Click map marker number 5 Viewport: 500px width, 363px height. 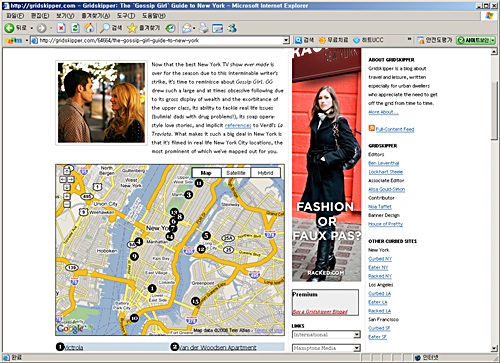pyautogui.click(x=206, y=236)
